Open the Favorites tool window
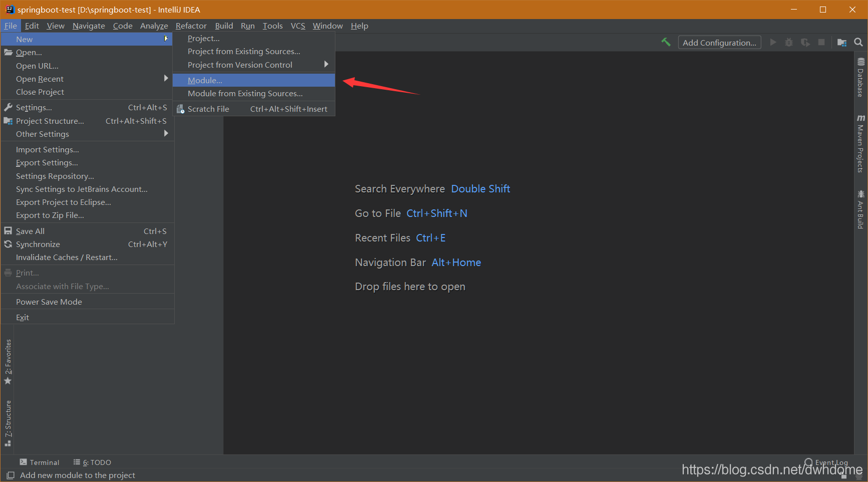This screenshot has height=482, width=868. click(x=8, y=362)
